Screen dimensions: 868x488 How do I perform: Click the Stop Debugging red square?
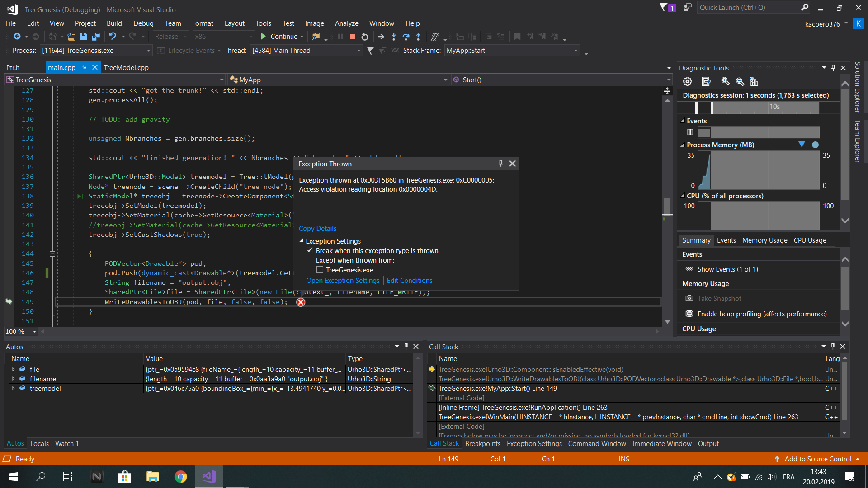pos(353,37)
